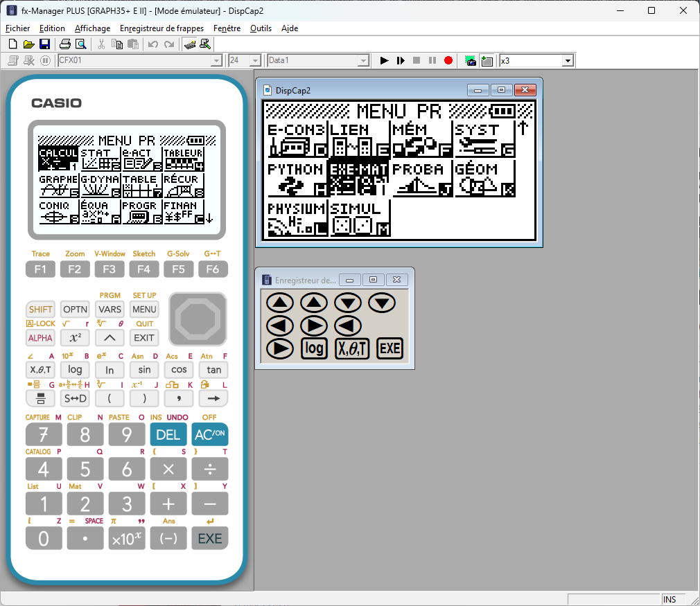
Task: Click the large EXE key on calculator
Action: (210, 539)
